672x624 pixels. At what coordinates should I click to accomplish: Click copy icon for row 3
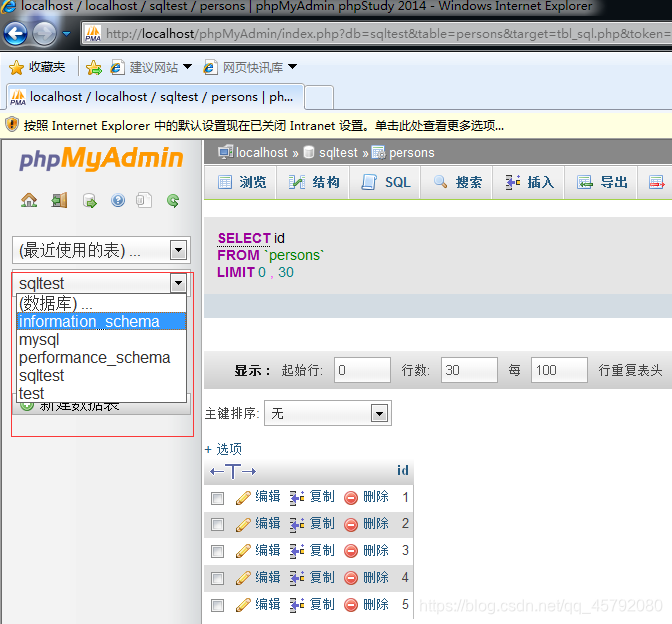297,551
